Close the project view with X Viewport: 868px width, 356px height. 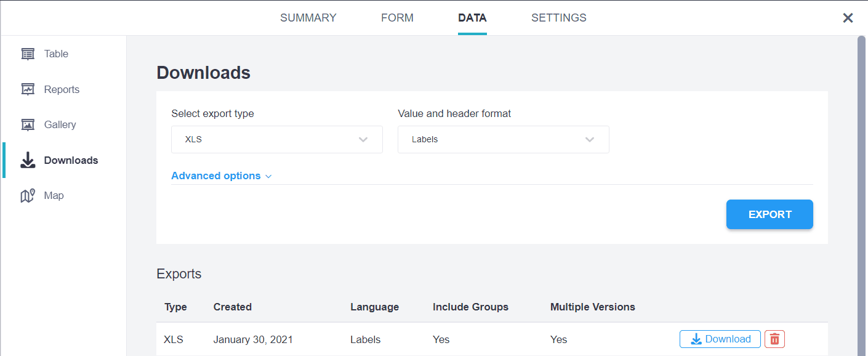pos(848,18)
